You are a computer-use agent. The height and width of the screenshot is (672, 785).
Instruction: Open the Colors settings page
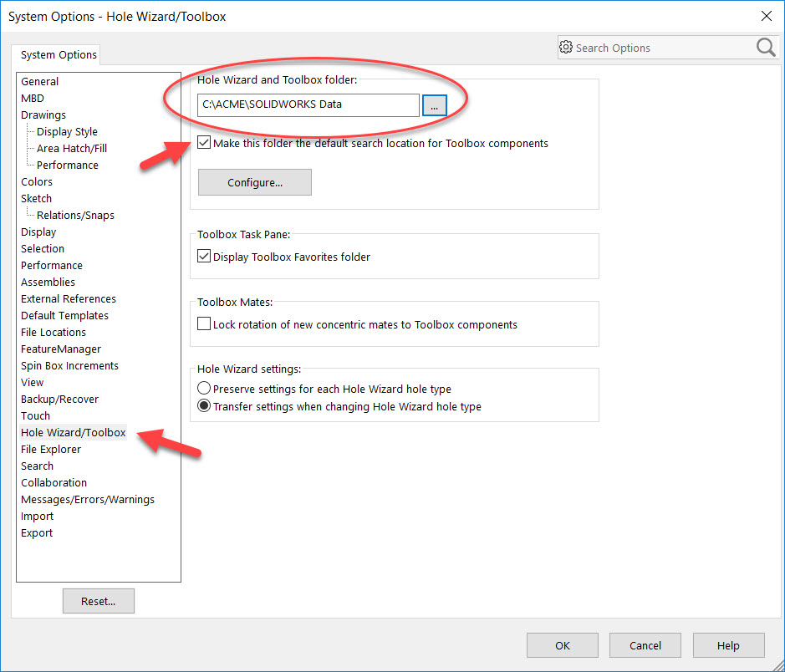click(36, 181)
